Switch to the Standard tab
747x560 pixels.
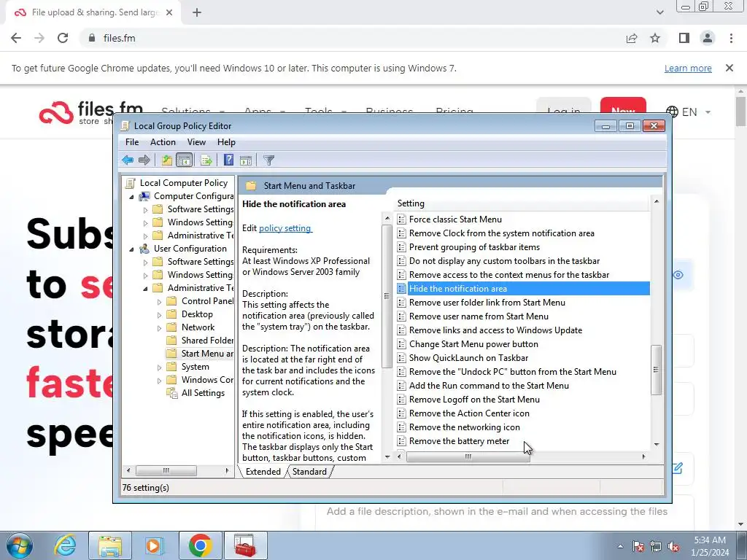pyautogui.click(x=309, y=472)
